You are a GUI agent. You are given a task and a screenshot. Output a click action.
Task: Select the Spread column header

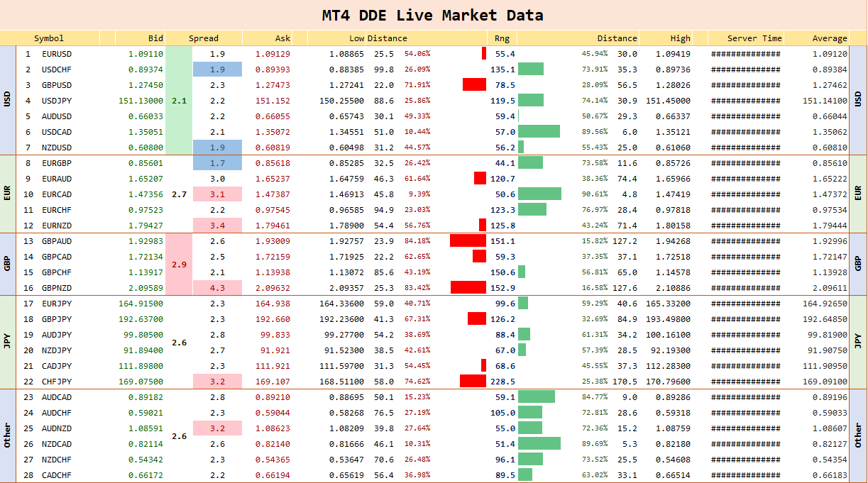[204, 38]
